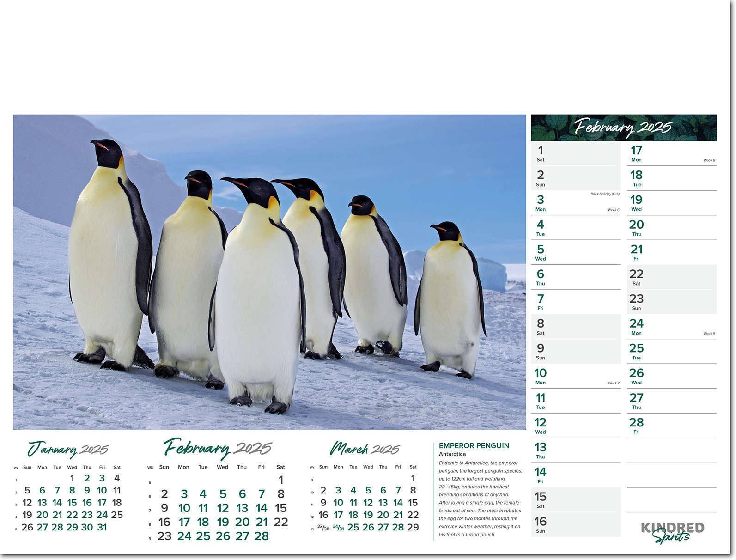Select day 19 Wed in the planner column
Viewport: 736px width, 560px height.
pyautogui.click(x=672, y=203)
